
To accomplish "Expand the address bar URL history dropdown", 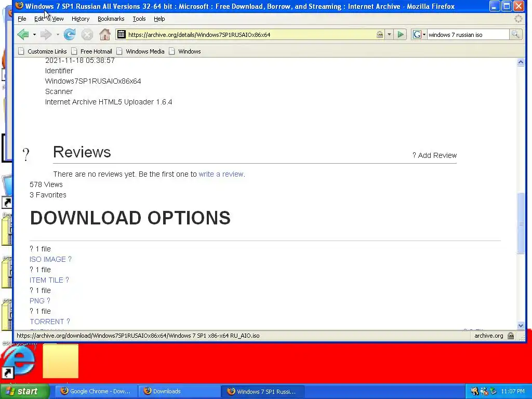I will (389, 34).
